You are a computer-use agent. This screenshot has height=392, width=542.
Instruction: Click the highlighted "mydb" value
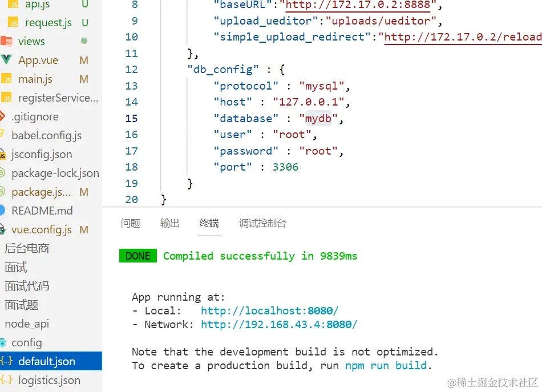point(318,119)
